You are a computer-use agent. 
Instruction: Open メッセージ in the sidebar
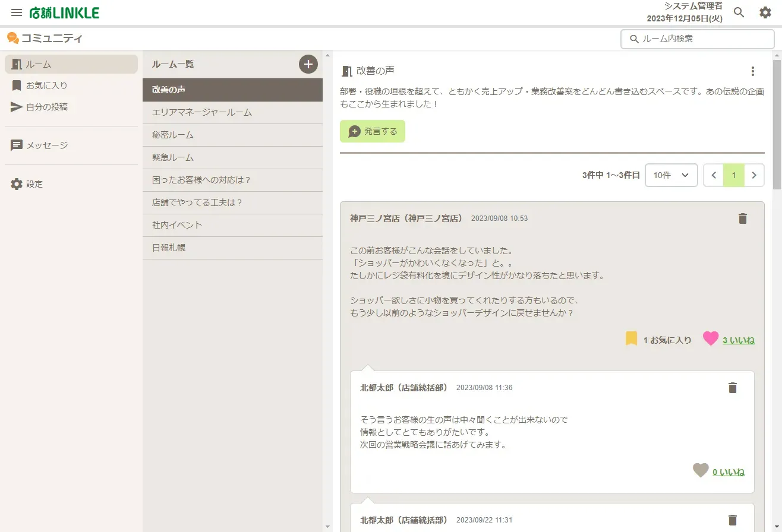tap(71, 145)
